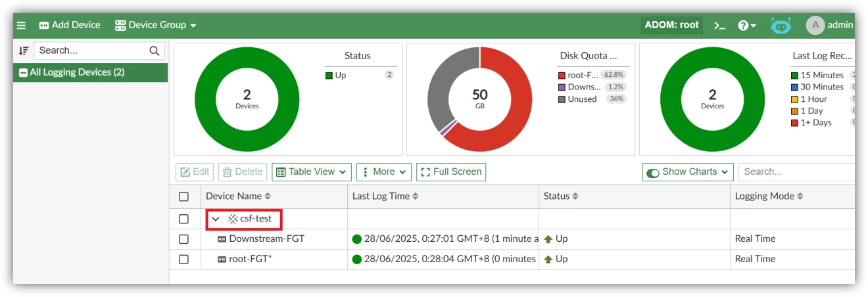Tick the csf-test row checkbox

[184, 219]
